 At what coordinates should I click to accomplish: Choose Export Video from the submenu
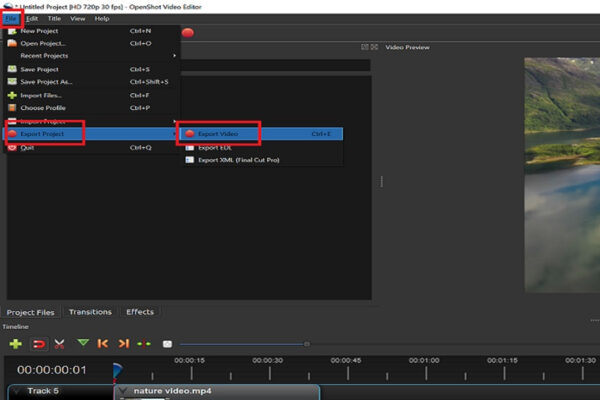(218, 133)
